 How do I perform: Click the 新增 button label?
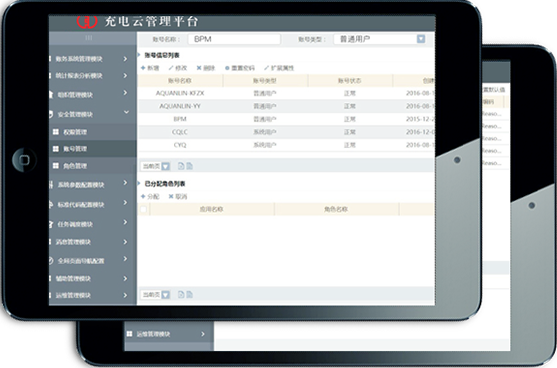click(153, 68)
